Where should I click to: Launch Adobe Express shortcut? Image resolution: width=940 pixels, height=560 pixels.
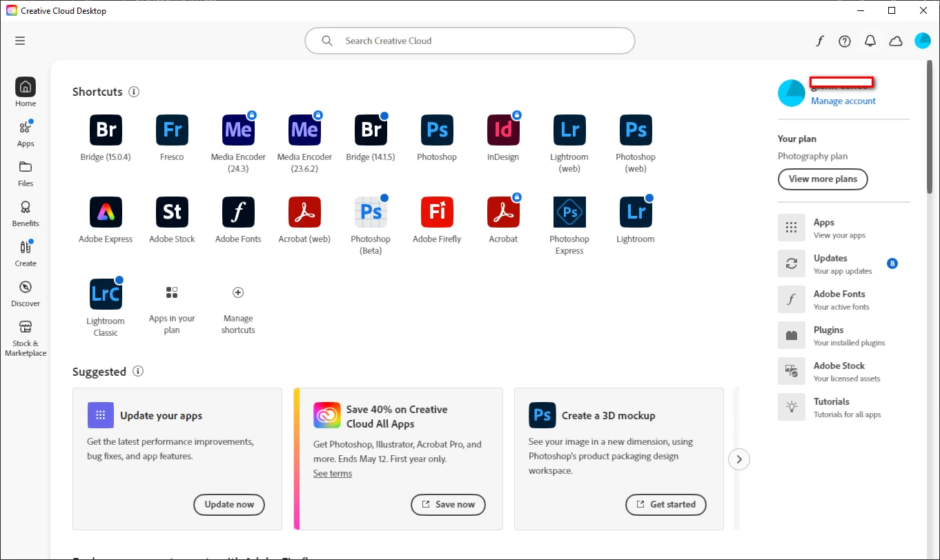click(x=106, y=212)
